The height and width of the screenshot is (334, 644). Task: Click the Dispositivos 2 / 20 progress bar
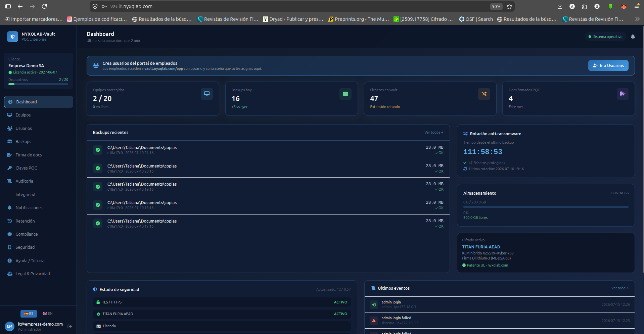[38, 84]
